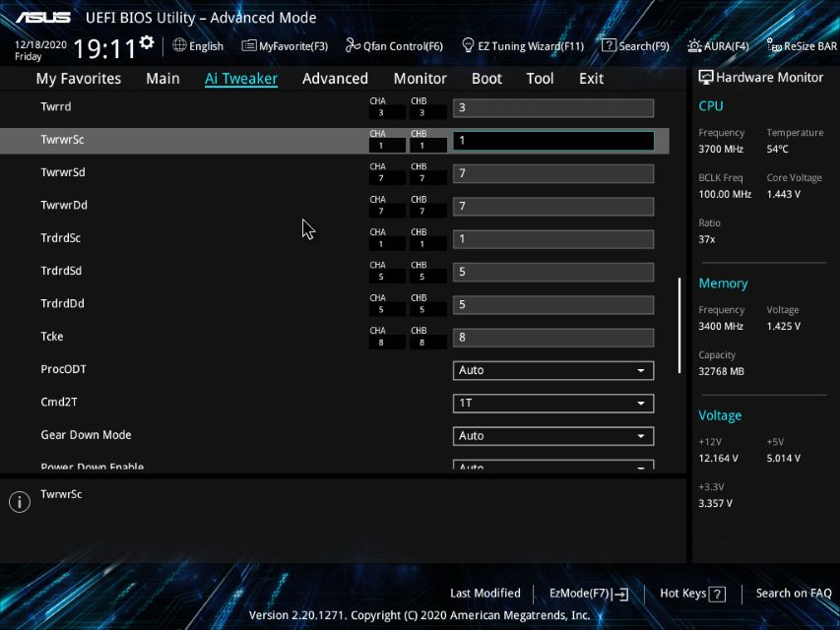840x630 pixels.
Task: Click the EzMode exit arrow icon
Action: coord(621,594)
